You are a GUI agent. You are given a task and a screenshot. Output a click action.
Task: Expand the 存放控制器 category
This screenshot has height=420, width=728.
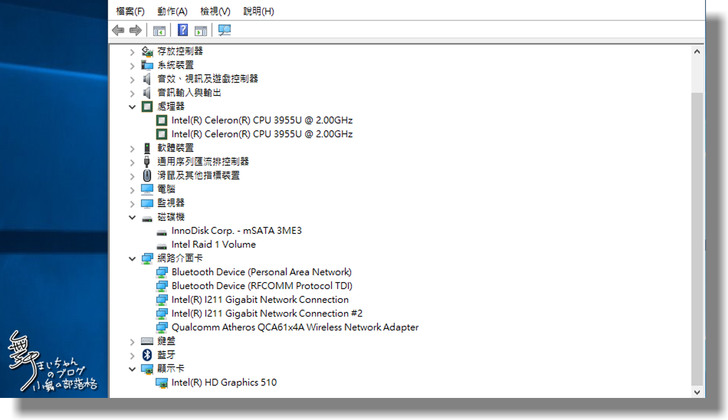click(132, 52)
